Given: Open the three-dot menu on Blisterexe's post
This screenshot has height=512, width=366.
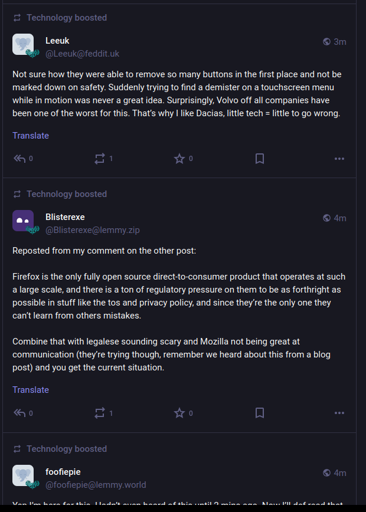Looking at the screenshot, I should click(x=339, y=413).
